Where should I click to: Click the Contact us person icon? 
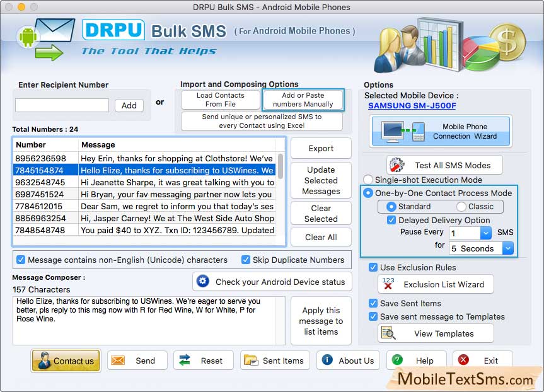44,360
